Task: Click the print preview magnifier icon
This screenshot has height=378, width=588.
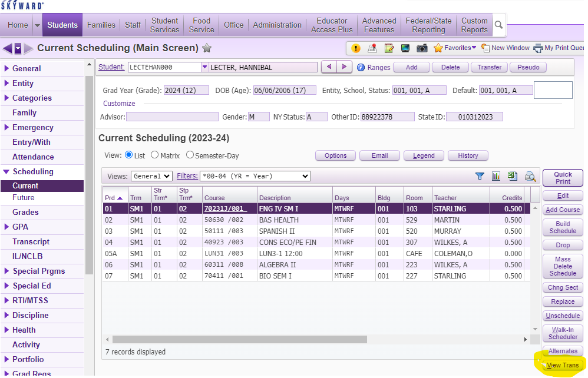Action: [530, 176]
